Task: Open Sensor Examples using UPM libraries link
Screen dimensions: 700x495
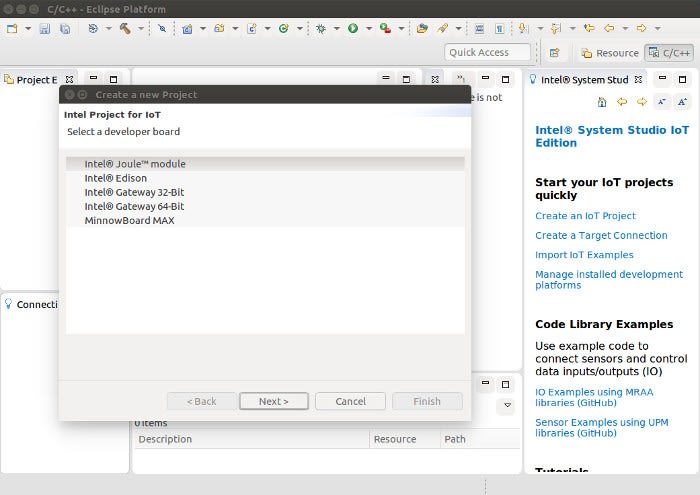Action: pos(602,428)
